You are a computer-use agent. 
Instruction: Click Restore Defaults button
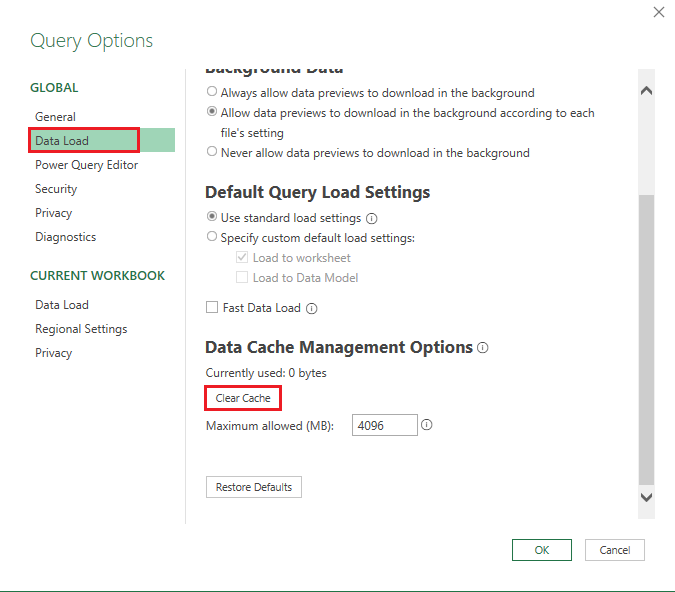(254, 487)
